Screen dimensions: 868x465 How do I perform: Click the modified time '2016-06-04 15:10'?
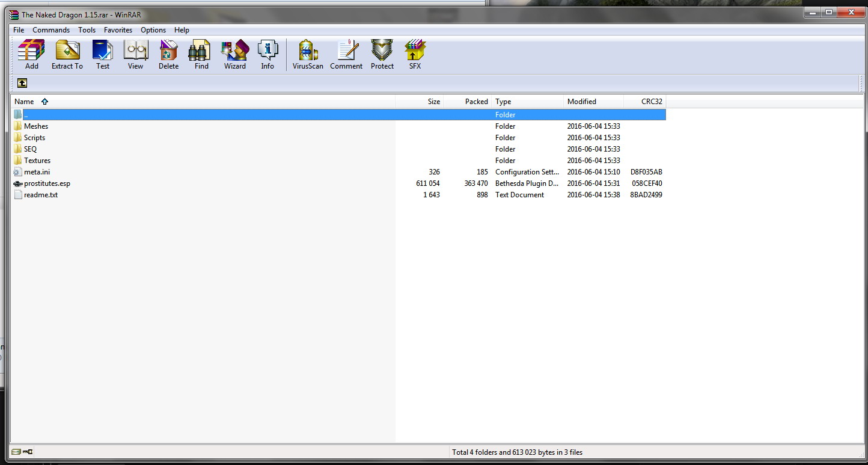point(594,172)
